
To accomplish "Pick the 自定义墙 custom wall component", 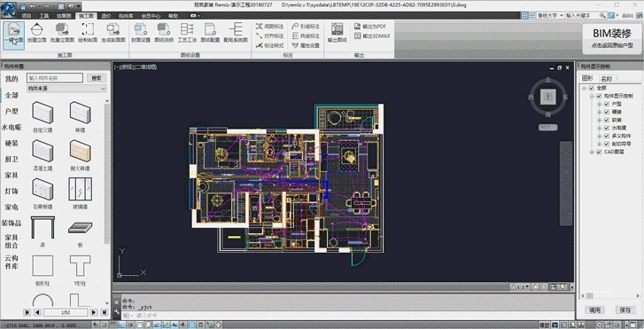I will click(43, 117).
